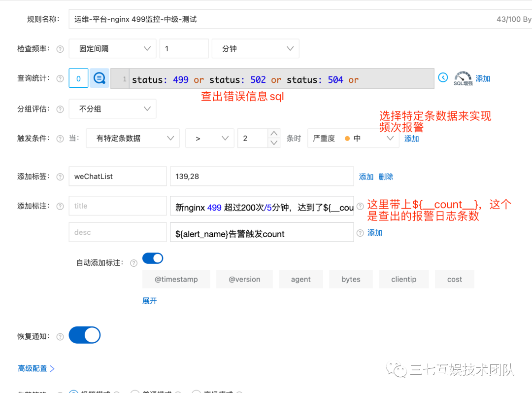
Task: Select the cost field tag
Action: tap(455, 279)
